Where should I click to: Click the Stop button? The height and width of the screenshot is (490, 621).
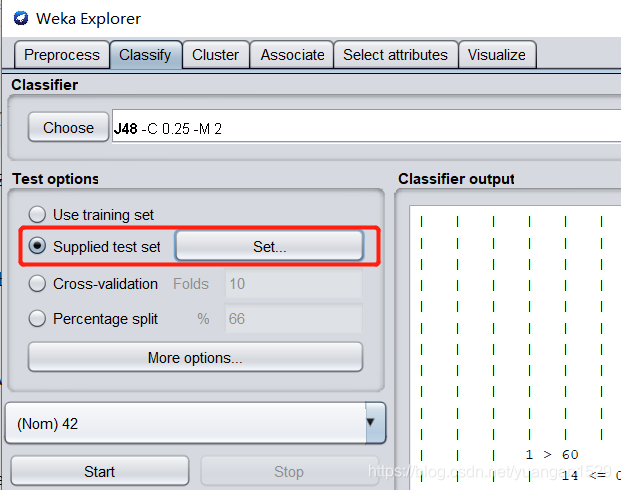[289, 471]
